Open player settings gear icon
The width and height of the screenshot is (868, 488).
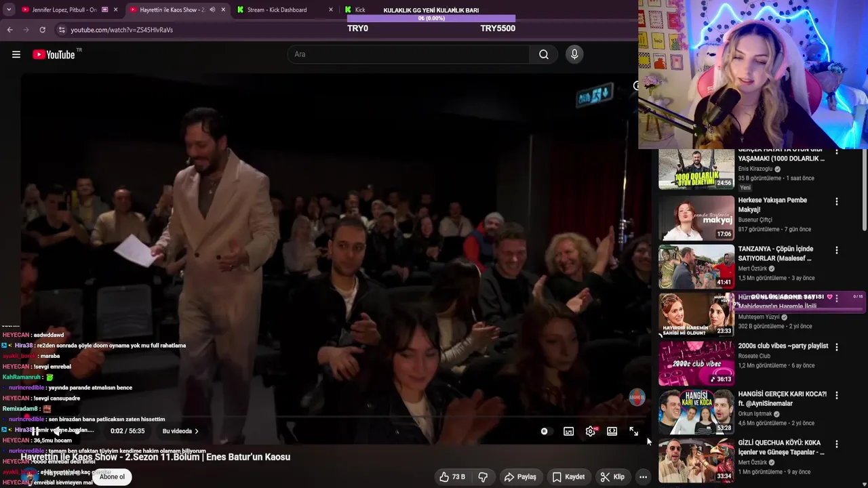coord(591,431)
